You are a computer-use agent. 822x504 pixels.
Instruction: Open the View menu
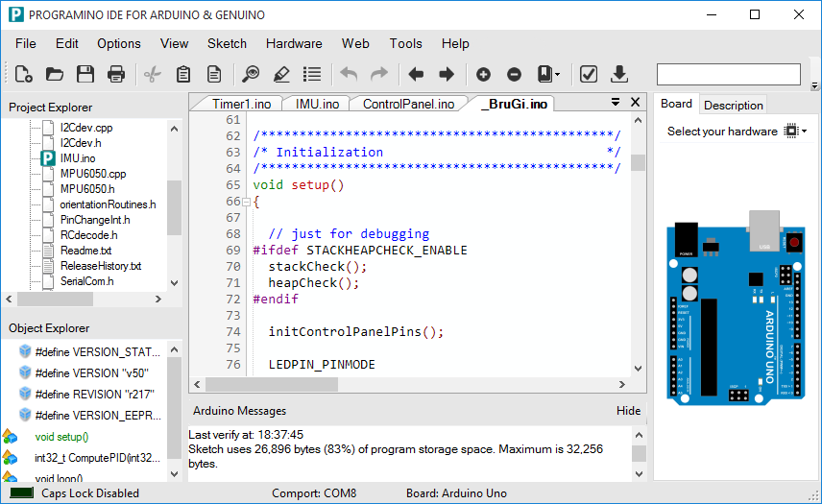[x=174, y=43]
